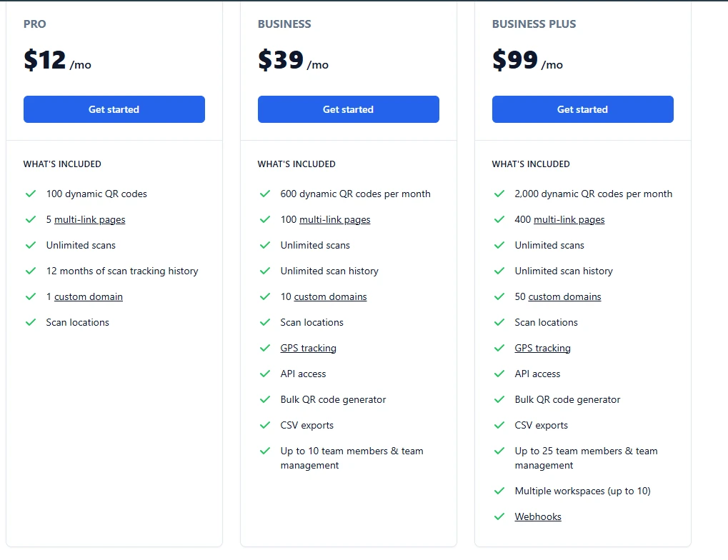Click checkmark beside Business plan API access

265,374
